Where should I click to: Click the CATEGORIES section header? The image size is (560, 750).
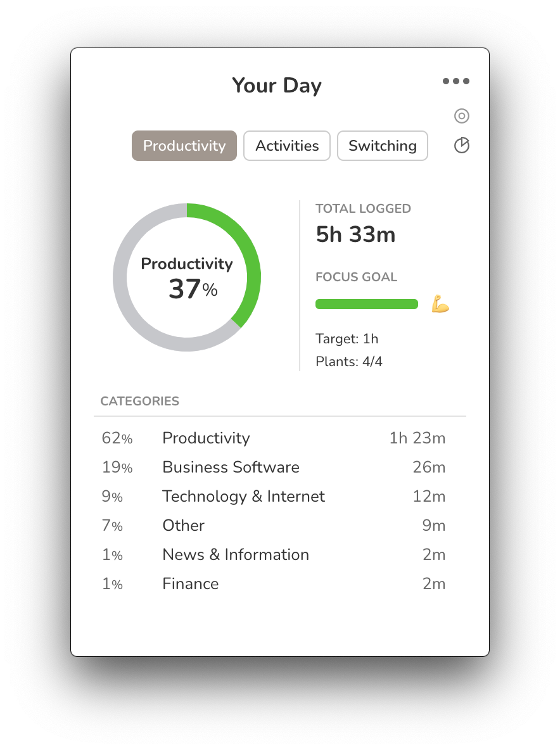tap(140, 401)
